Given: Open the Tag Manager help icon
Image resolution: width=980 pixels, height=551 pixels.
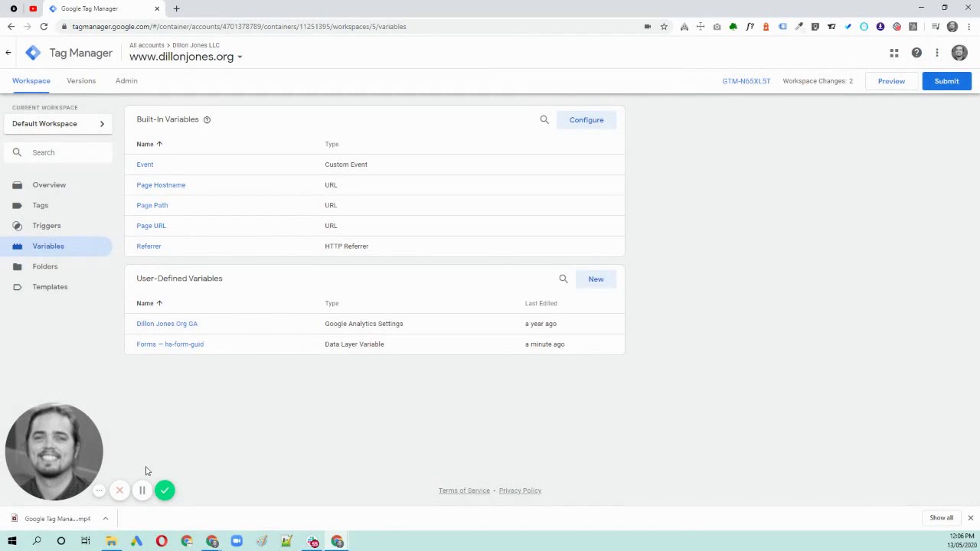Looking at the screenshot, I should 916,53.
